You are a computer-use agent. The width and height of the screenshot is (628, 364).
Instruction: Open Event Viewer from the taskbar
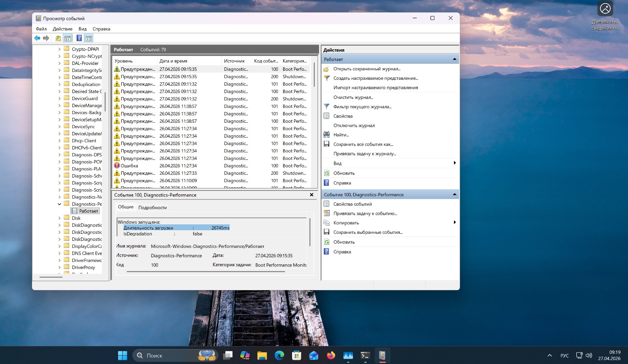382,355
